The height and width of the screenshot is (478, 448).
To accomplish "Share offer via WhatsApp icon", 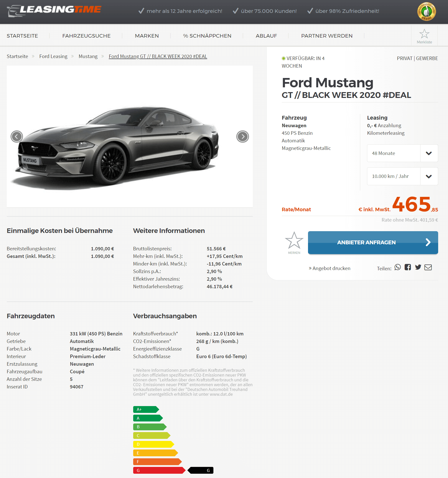I will coord(398,267).
